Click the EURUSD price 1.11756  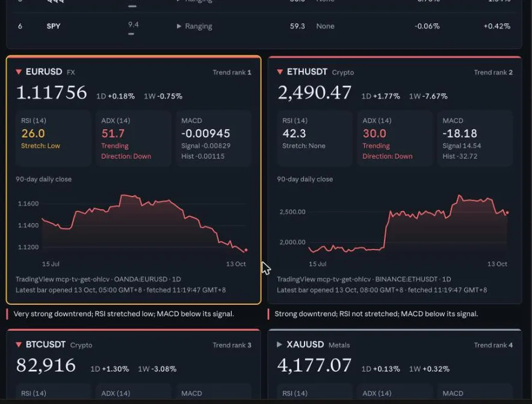tap(52, 93)
